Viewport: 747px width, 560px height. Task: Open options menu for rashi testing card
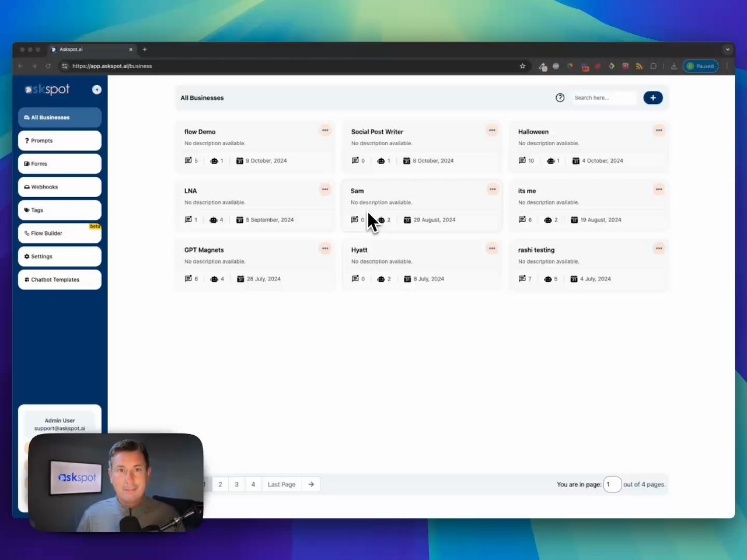pos(659,249)
